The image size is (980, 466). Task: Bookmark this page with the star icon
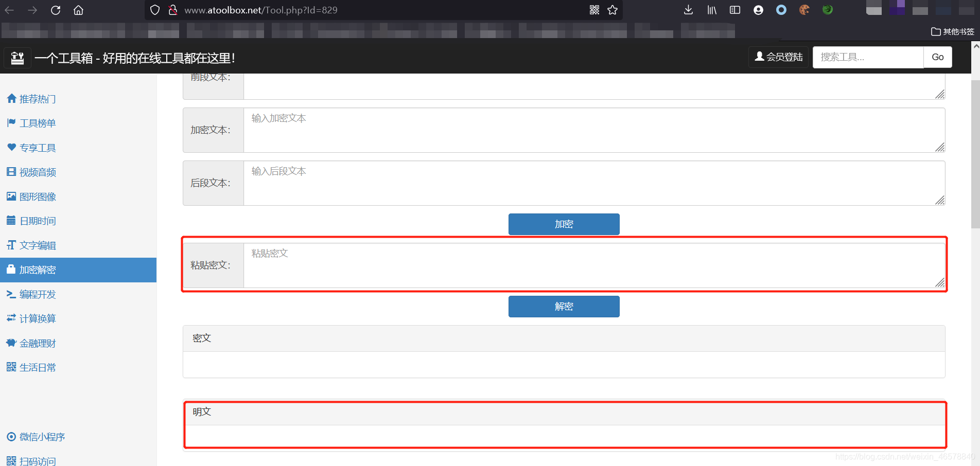click(612, 10)
